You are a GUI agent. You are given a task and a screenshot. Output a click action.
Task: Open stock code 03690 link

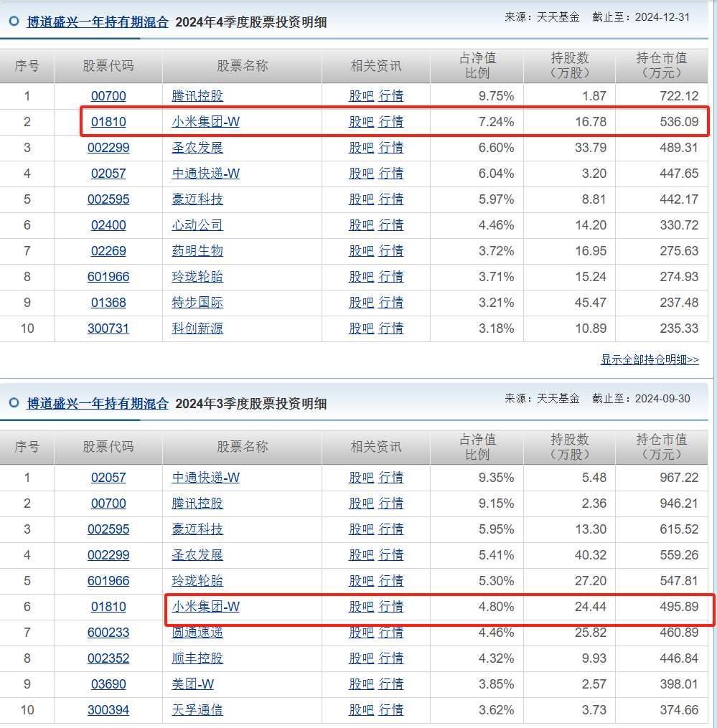click(108, 684)
